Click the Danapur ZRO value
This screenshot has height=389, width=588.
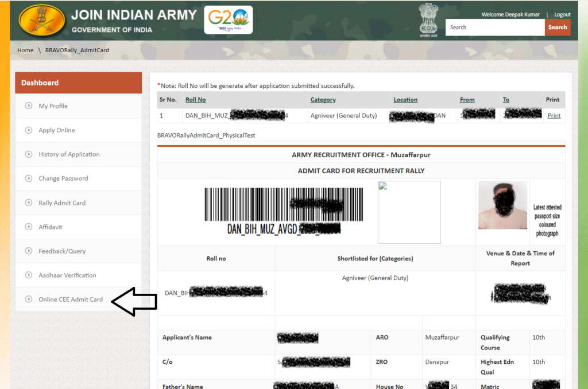(x=437, y=362)
